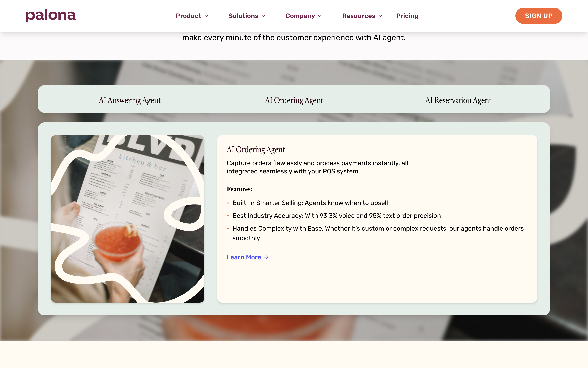Screen dimensions: 588x368
Task: Select the Pricing menu item
Action: 407,16
